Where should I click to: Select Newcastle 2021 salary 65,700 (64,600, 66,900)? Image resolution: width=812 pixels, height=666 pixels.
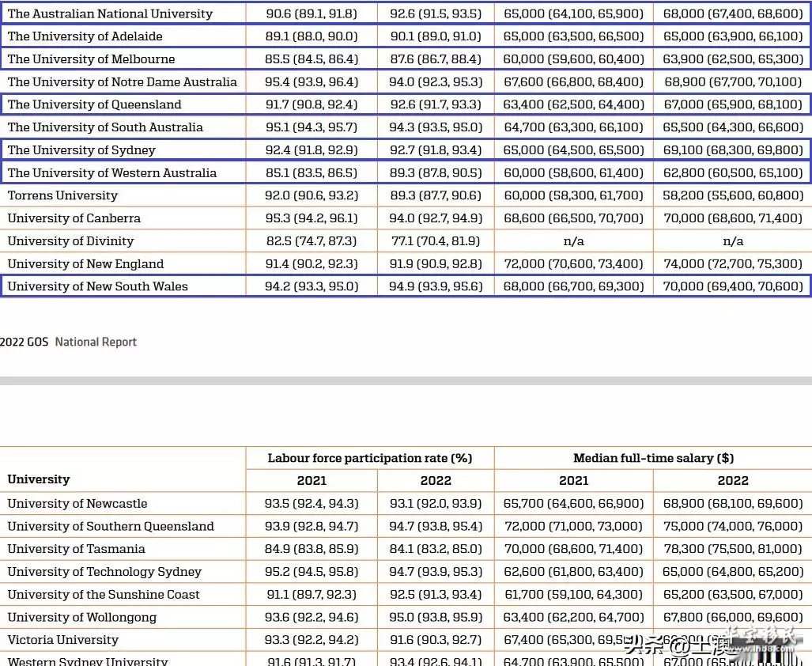pos(574,503)
